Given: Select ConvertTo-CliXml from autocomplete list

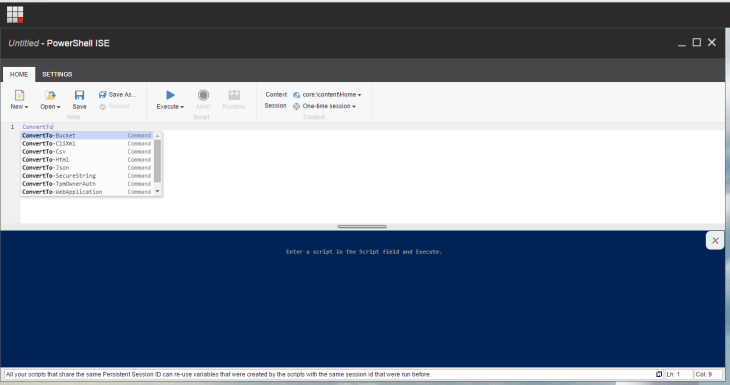Looking at the screenshot, I should click(87, 143).
